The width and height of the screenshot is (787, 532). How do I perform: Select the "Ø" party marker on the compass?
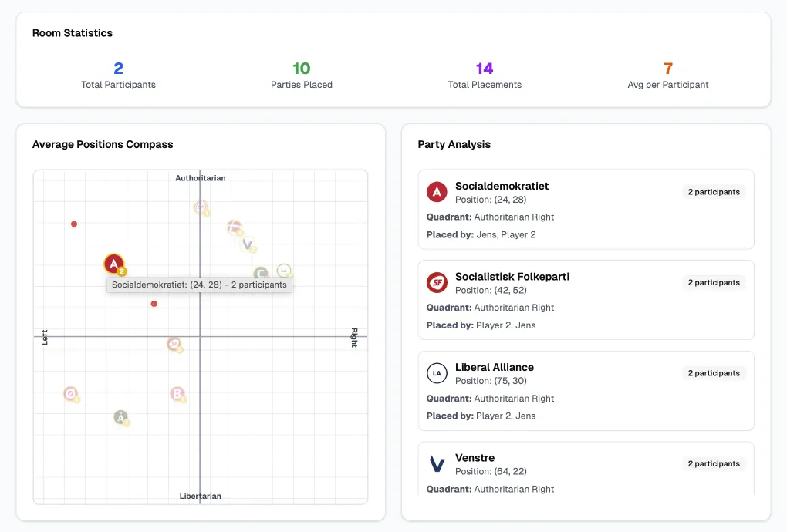pyautogui.click(x=71, y=394)
